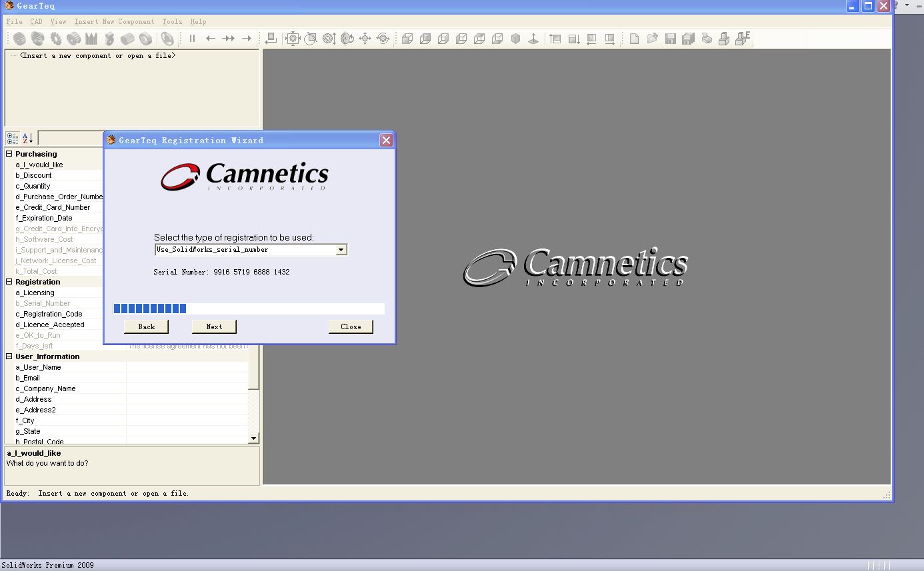Click Next in the Registration Wizard
The image size is (924, 571).
214,326
